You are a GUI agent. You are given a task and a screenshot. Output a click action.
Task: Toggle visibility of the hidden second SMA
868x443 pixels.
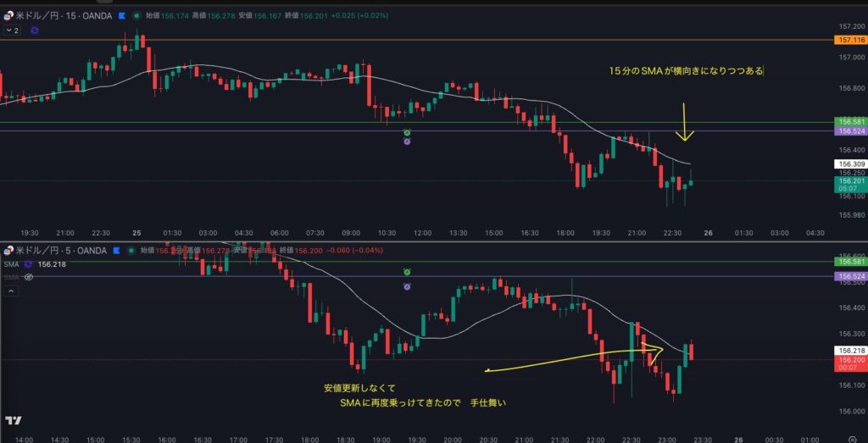pos(29,277)
